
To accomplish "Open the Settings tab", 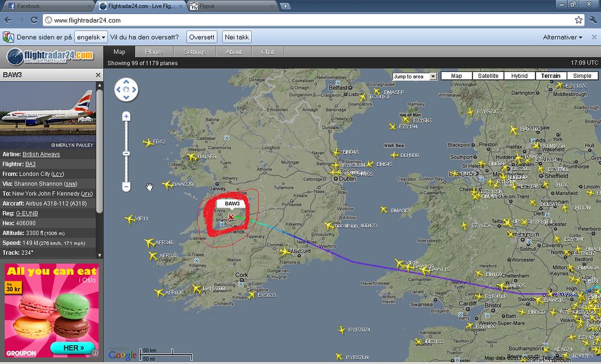I will coord(195,52).
